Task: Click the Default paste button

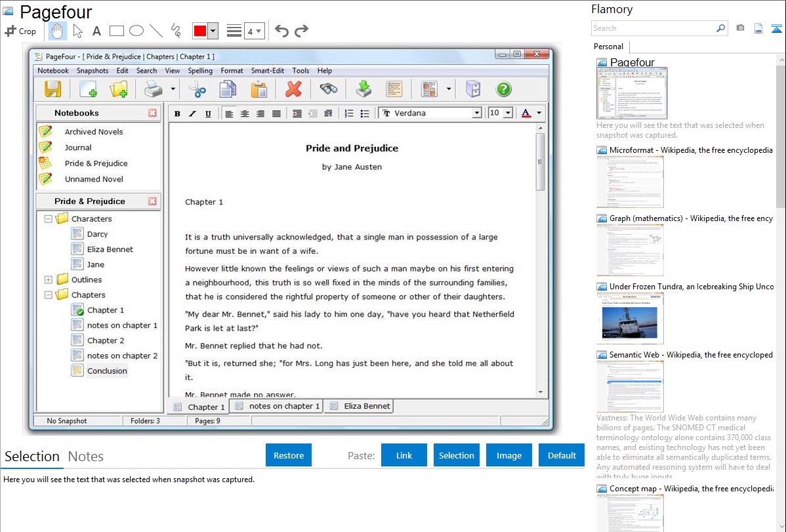Action: [x=562, y=455]
